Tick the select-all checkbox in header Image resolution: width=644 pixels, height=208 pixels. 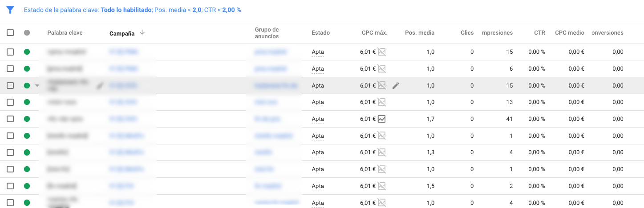[10, 32]
